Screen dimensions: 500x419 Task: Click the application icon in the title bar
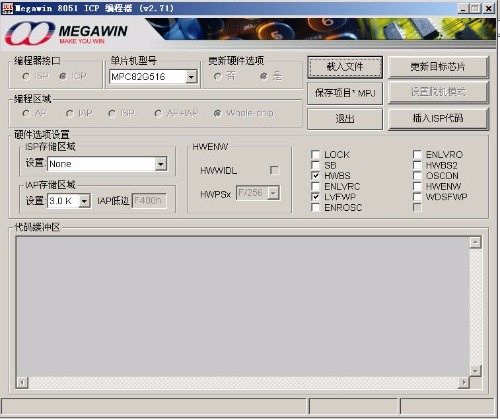coord(7,8)
